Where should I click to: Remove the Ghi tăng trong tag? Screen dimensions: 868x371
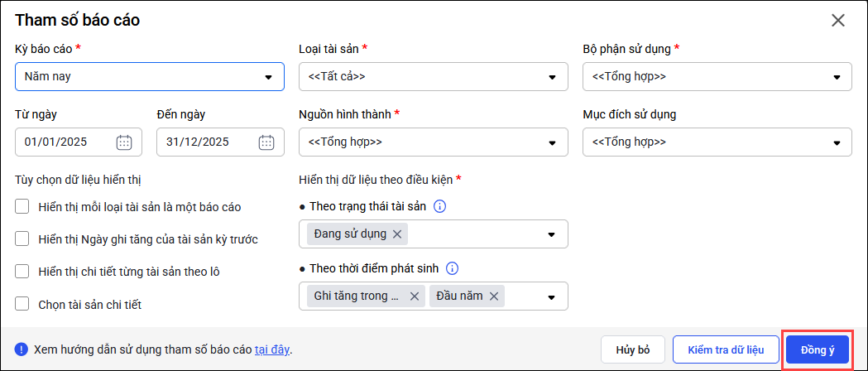click(x=415, y=296)
